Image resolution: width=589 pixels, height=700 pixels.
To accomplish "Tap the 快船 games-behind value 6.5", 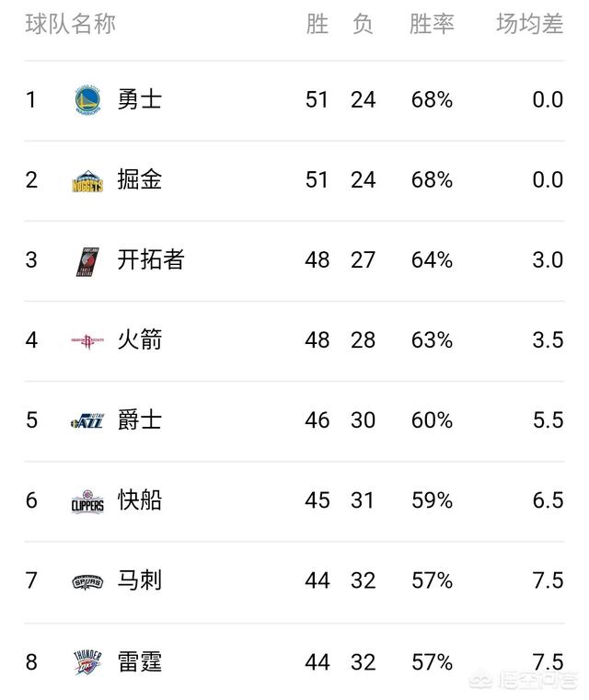I will 548,500.
